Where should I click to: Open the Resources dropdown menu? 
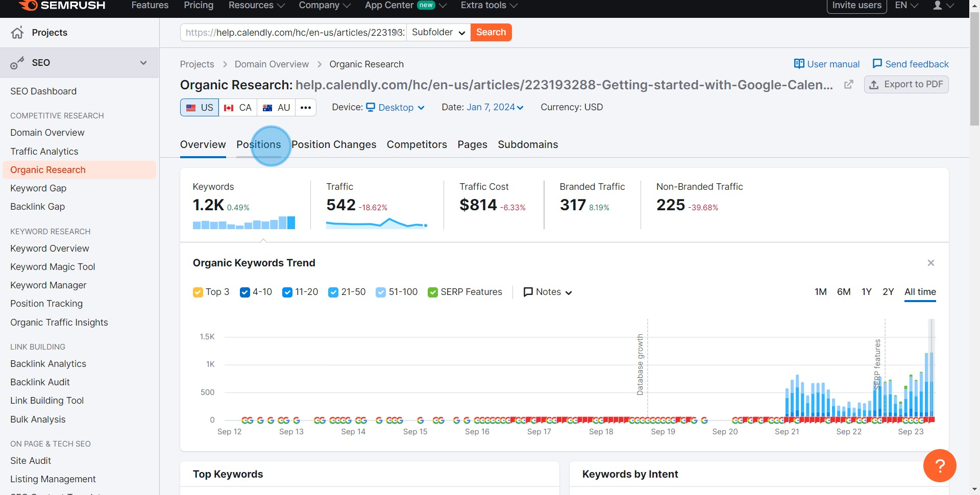point(256,5)
